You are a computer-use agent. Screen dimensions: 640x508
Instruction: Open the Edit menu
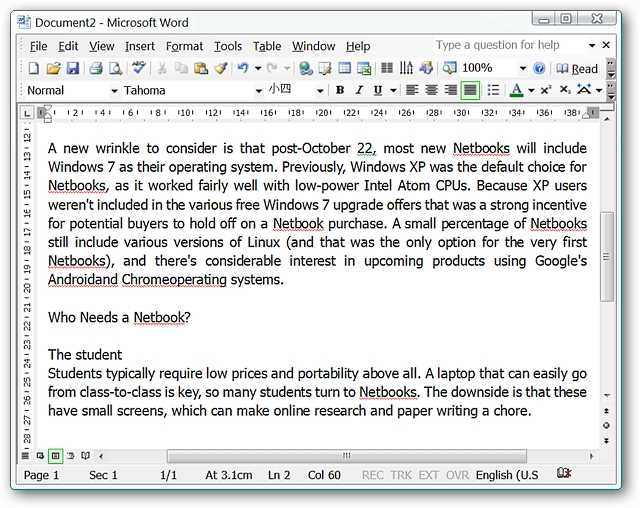(x=68, y=46)
